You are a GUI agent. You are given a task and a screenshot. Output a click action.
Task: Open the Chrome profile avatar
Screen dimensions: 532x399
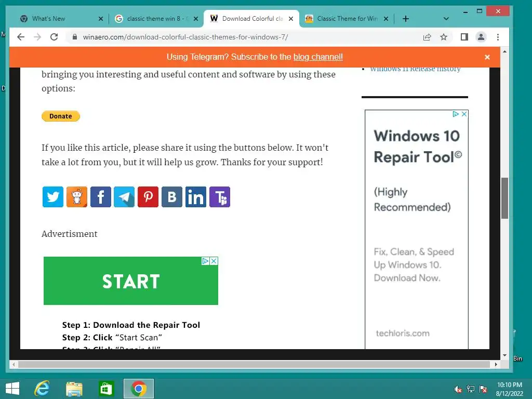point(481,37)
